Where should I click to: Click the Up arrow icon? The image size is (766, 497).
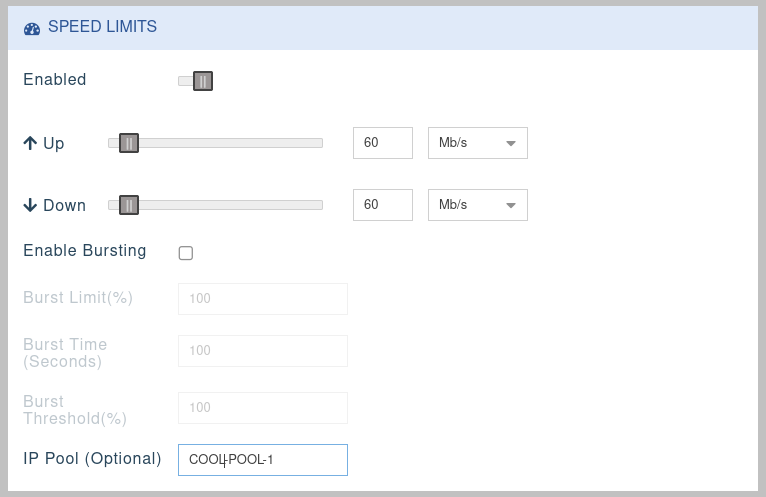[x=30, y=143]
